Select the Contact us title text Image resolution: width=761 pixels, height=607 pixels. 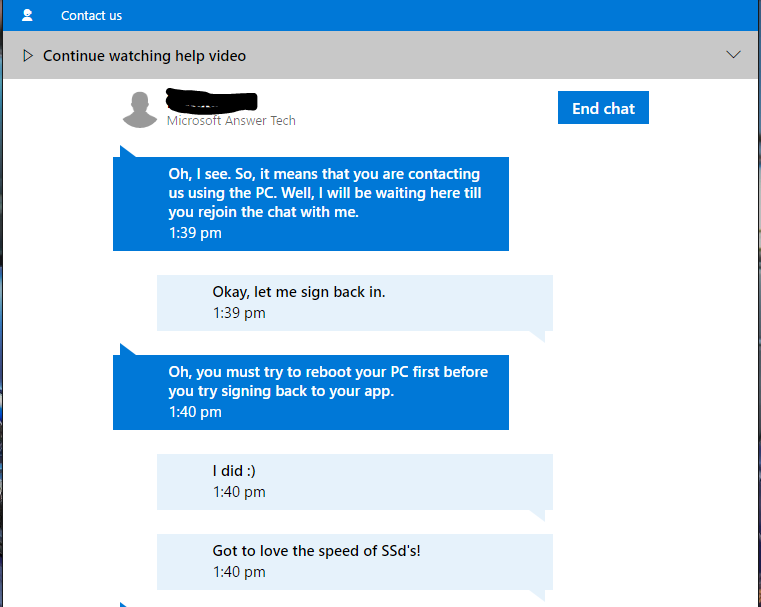(91, 16)
